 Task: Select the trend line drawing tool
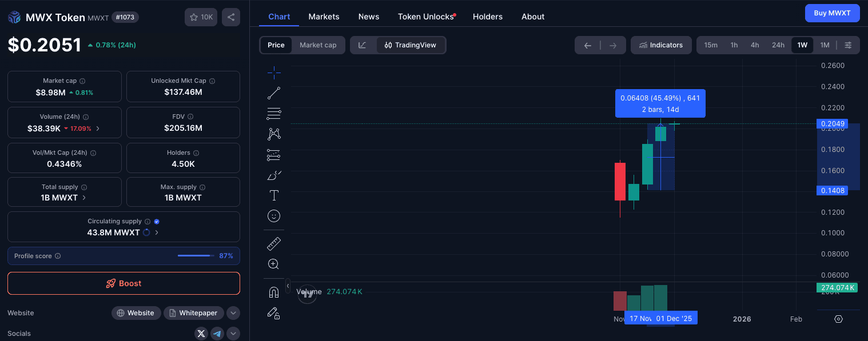coord(274,93)
